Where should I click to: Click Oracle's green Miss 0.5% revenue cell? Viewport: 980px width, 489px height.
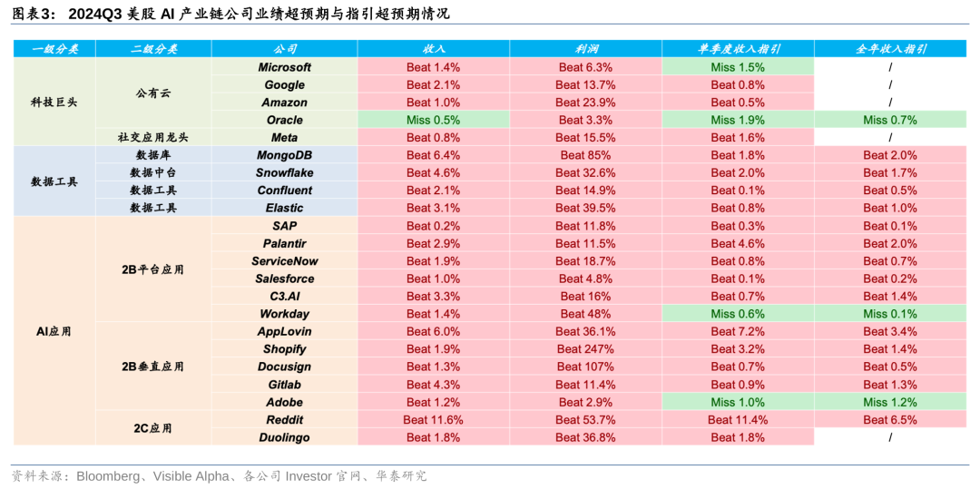click(433, 120)
